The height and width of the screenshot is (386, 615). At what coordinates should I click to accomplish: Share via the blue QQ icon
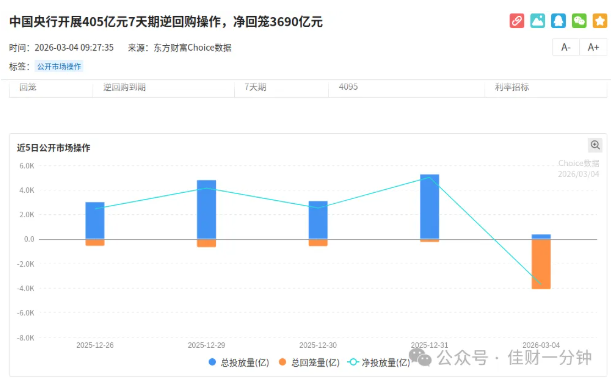[x=558, y=21]
